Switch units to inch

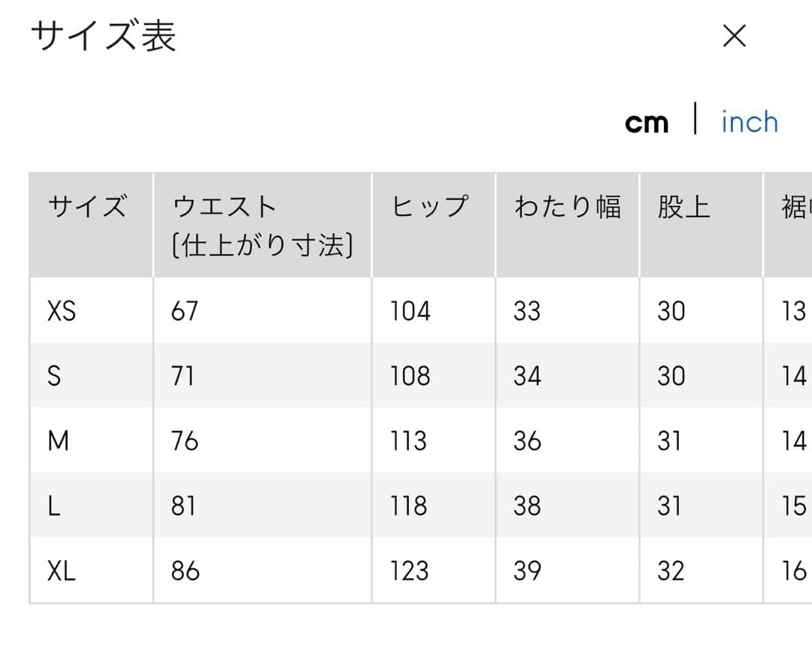pos(749,122)
